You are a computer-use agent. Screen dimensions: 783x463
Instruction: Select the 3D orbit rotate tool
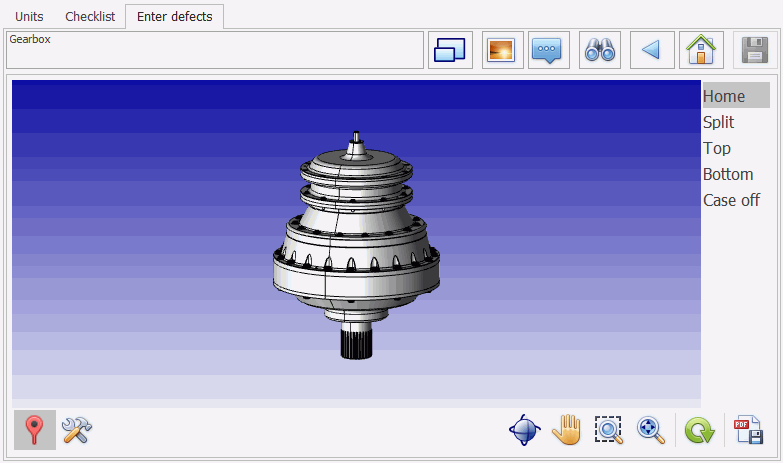525,430
